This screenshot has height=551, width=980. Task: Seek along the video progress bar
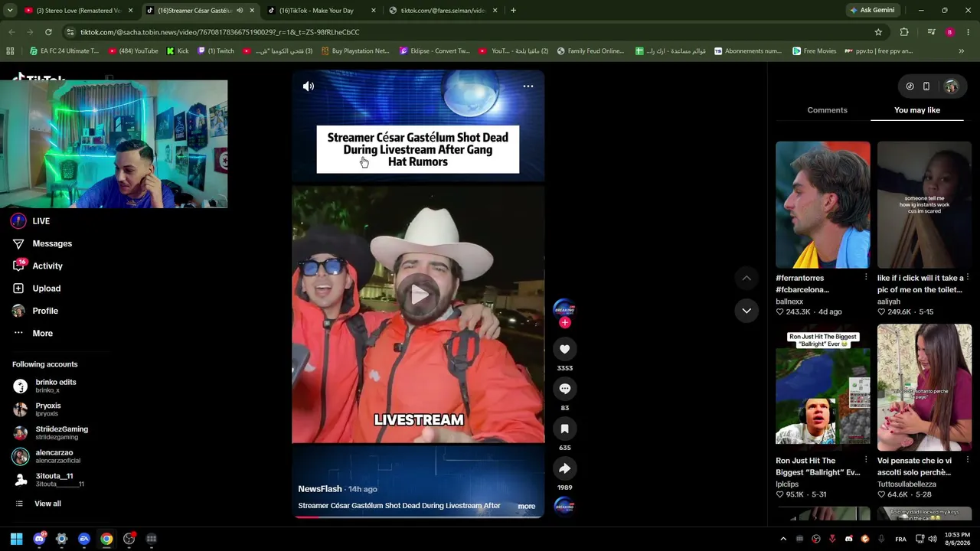click(418, 517)
